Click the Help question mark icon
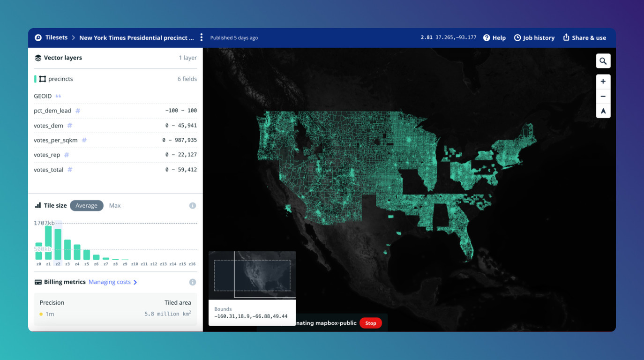The image size is (644, 360). tap(487, 37)
